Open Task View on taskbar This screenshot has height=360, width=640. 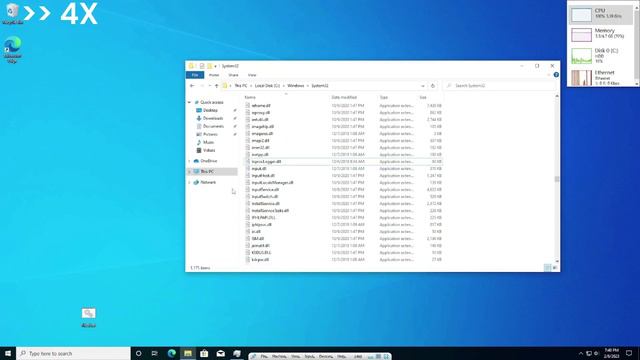pos(154,353)
